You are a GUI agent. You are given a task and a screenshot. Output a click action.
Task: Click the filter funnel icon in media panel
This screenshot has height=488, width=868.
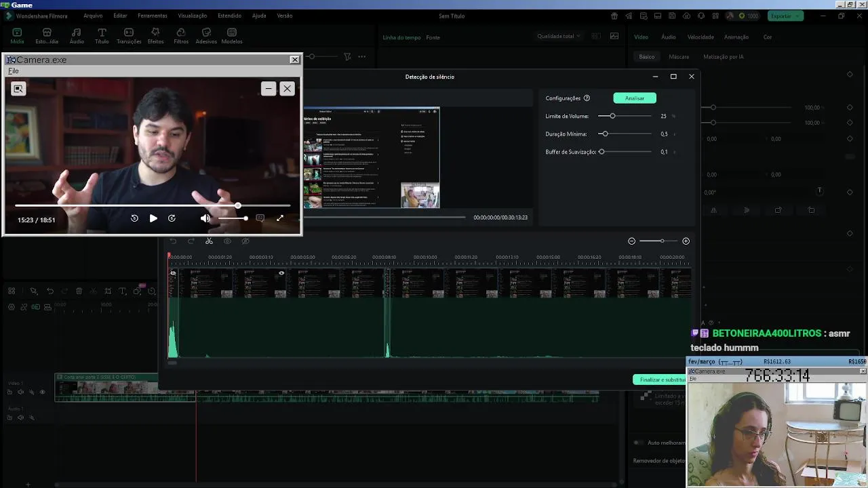point(347,57)
